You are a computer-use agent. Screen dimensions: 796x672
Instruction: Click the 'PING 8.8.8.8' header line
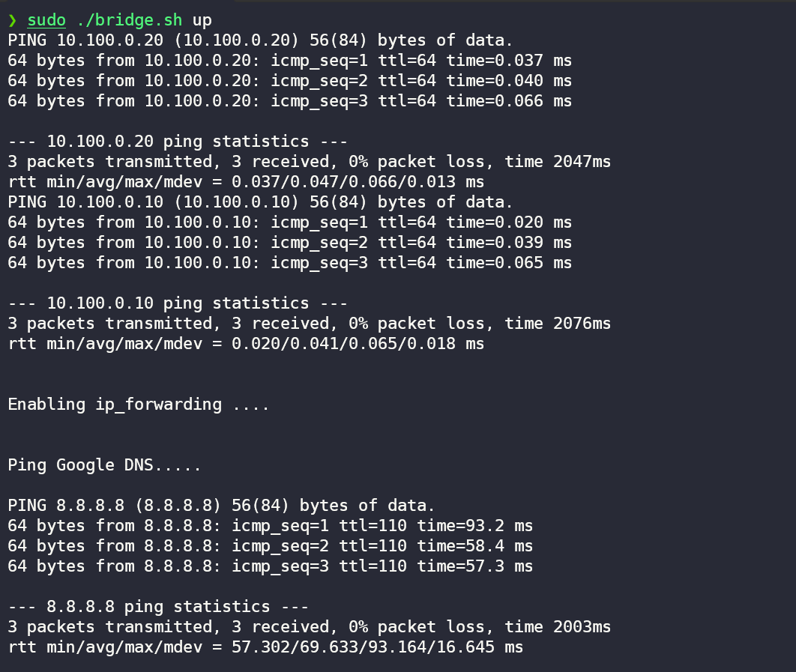[221, 506]
